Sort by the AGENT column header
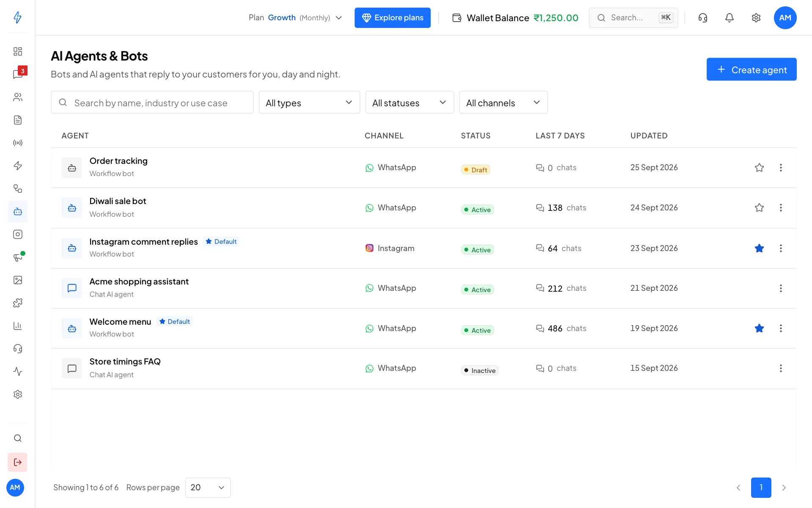Viewport: 812px width, 508px height. click(75, 135)
